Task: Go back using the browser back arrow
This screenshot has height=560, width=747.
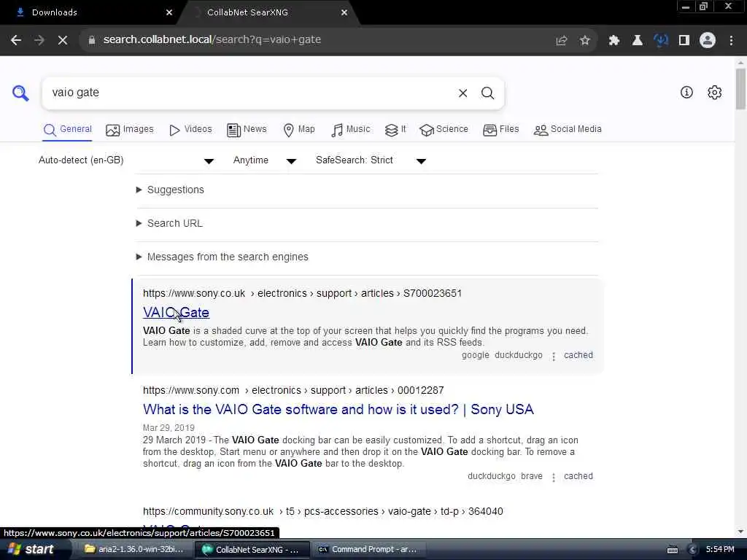Action: (x=16, y=40)
